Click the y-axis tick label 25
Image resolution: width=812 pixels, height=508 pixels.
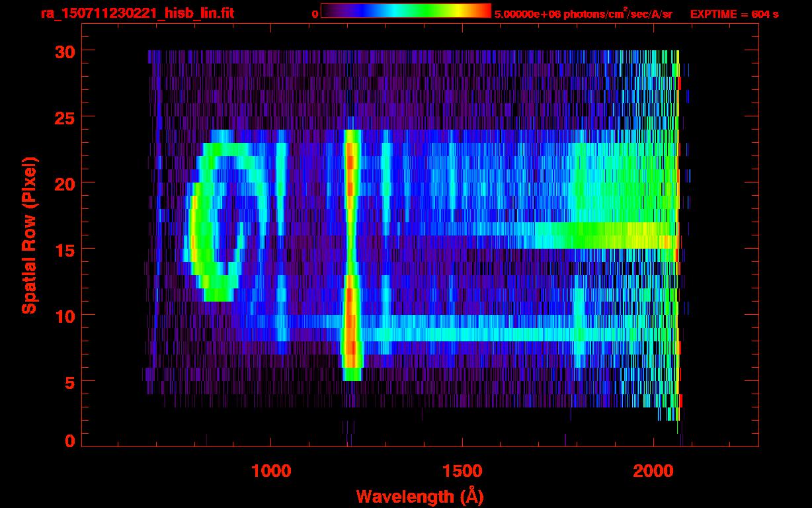point(65,117)
